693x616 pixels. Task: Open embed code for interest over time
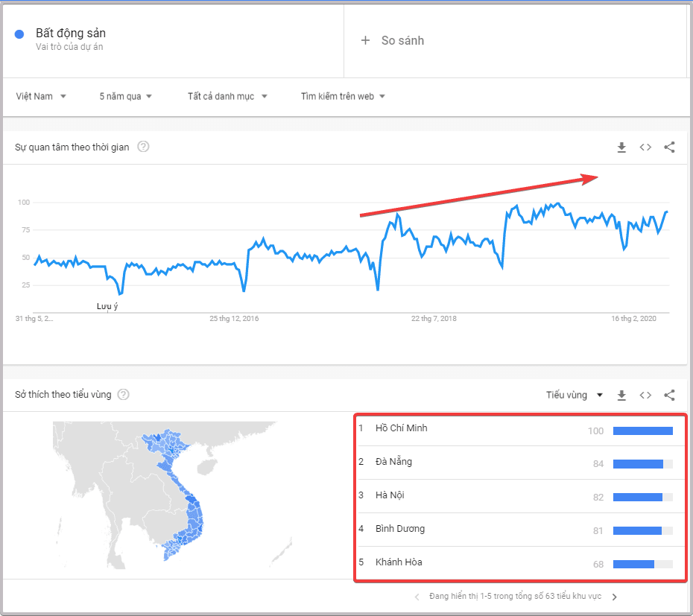(645, 147)
